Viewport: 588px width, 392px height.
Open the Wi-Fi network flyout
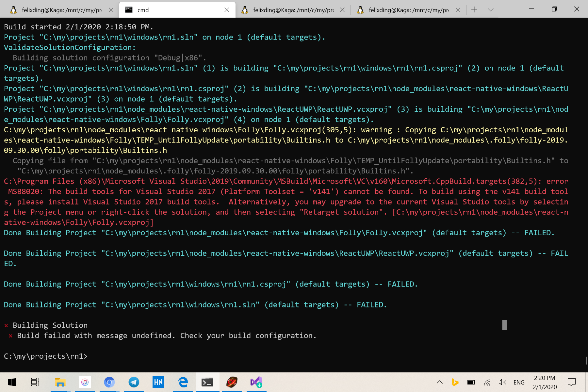point(487,382)
